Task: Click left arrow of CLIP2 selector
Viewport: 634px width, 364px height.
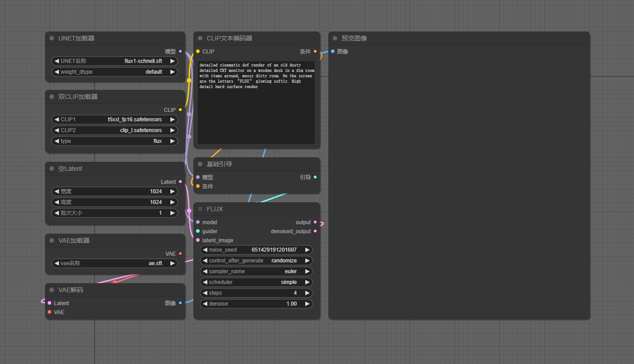Action: pyautogui.click(x=57, y=130)
